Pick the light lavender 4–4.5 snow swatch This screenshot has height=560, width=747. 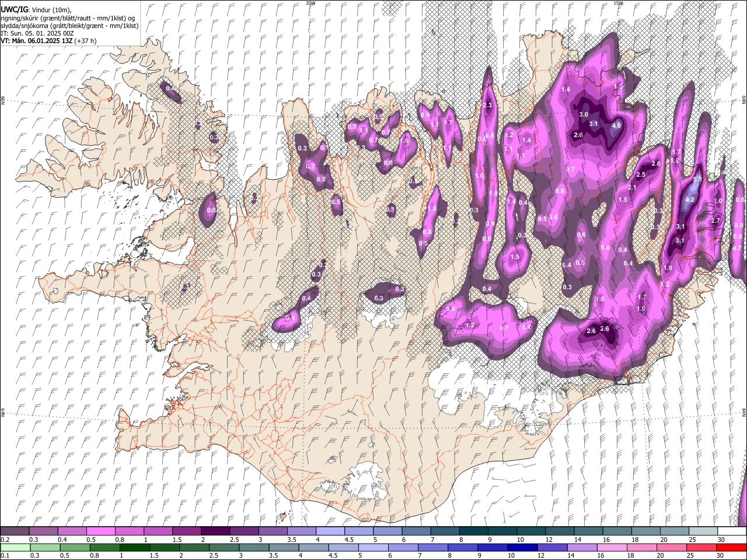coord(330,531)
